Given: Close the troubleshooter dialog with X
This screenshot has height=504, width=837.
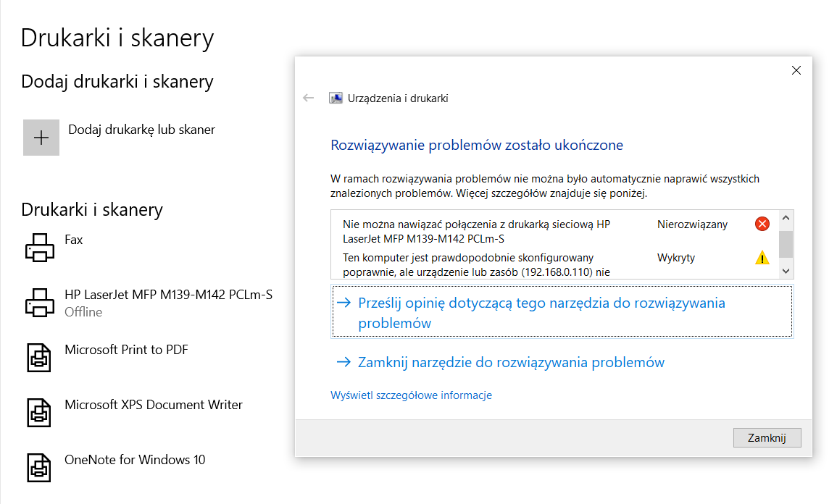Looking at the screenshot, I should (x=796, y=70).
